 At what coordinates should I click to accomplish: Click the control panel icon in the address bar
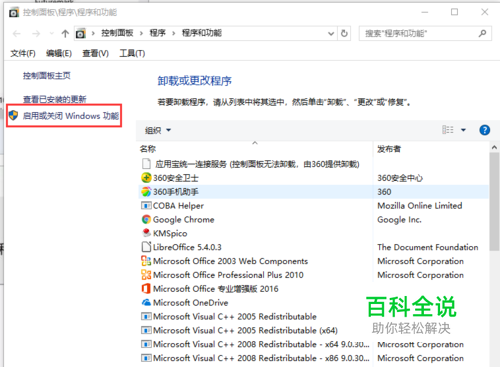click(x=81, y=33)
